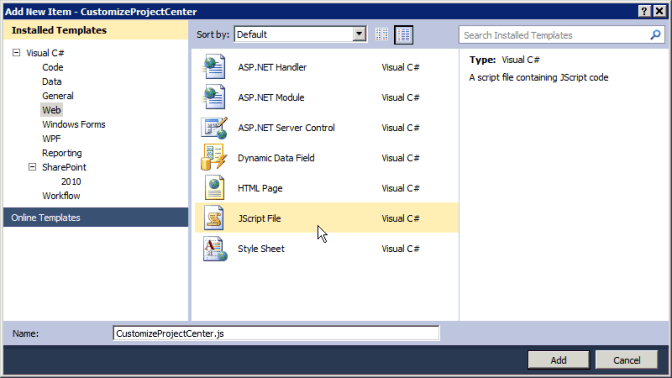Select the Style Sheet template icon
This screenshot has width=672, height=378.
(215, 249)
